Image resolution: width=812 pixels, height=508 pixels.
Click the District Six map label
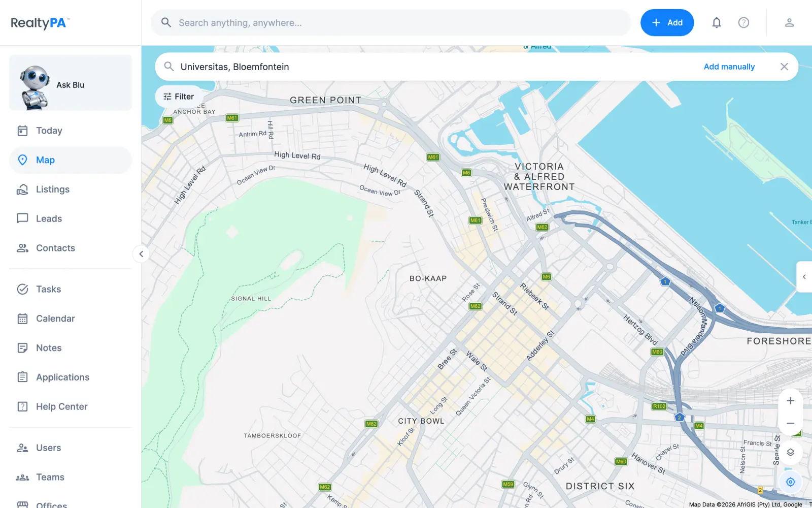click(x=600, y=486)
